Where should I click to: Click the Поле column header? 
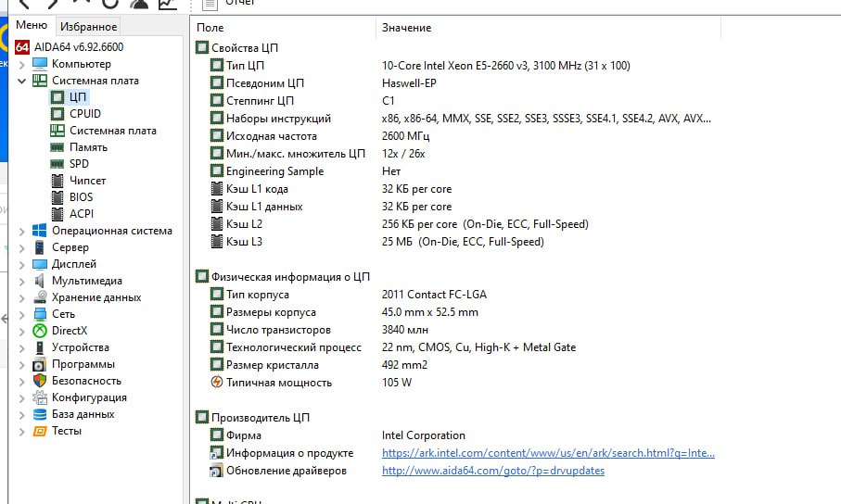pos(210,28)
